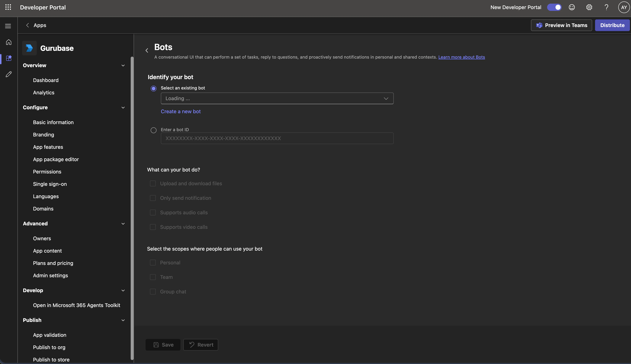Collapse the Configure section chevron
This screenshot has height=364, width=631.
pyautogui.click(x=123, y=107)
